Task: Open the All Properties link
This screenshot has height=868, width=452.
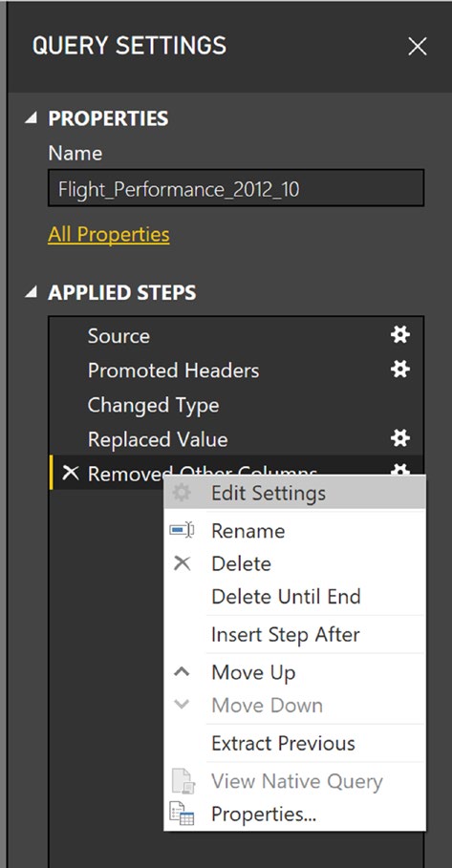Action: click(x=109, y=235)
